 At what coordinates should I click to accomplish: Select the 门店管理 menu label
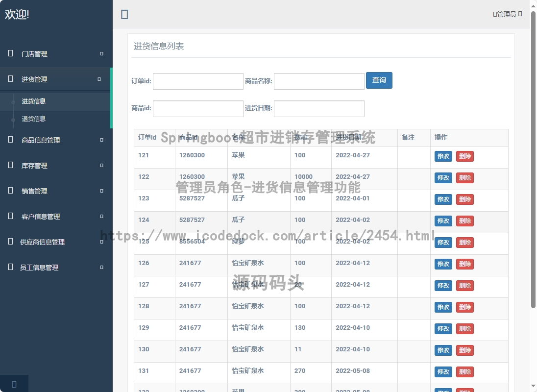click(34, 54)
